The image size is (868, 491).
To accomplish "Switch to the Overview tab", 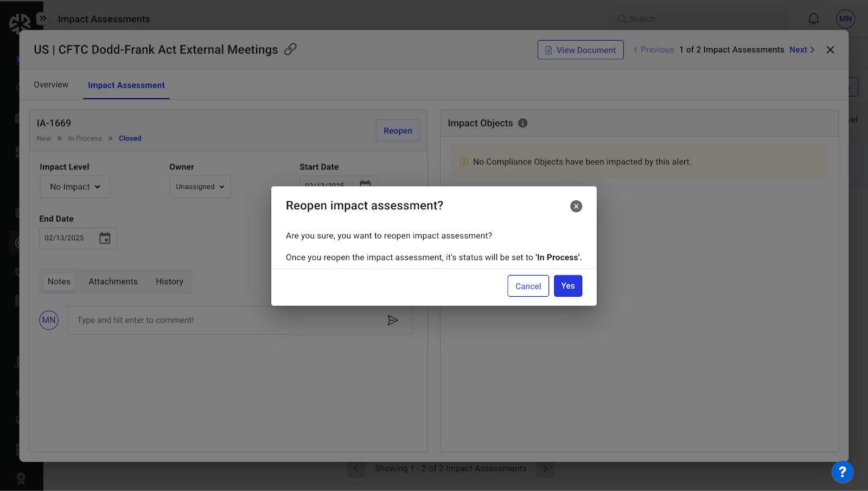I will 51,85.
